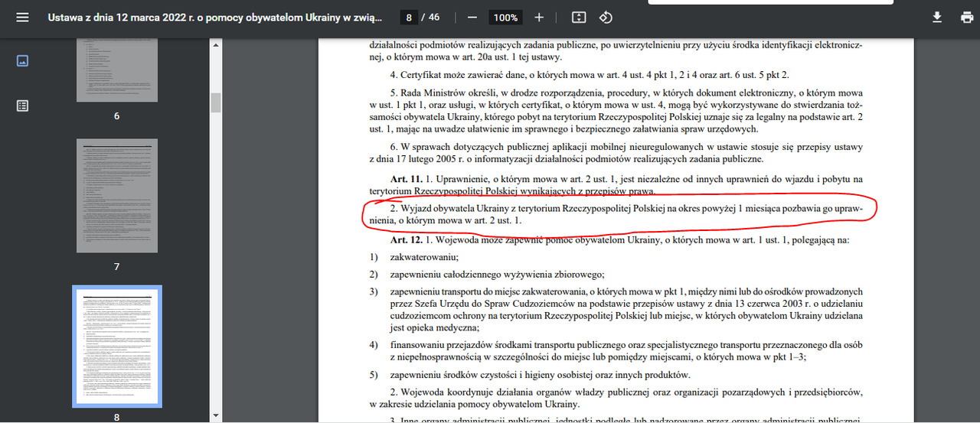980x423 pixels.
Task: Zoom out with the minus button
Action: tap(472, 17)
